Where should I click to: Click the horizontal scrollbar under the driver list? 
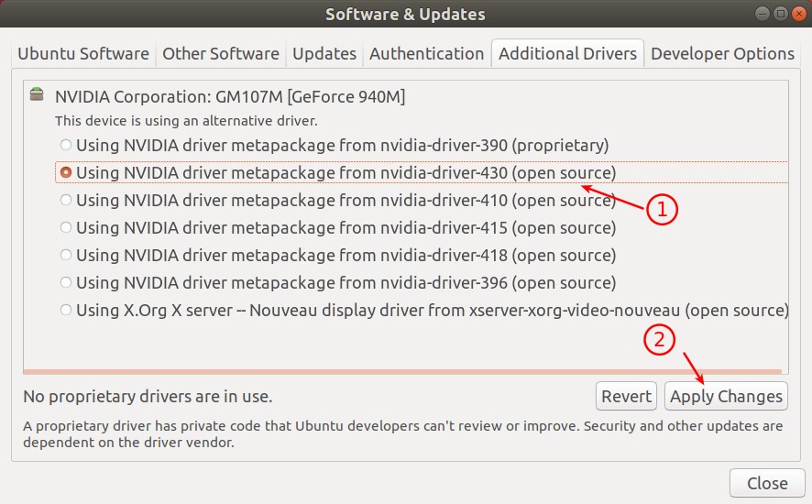click(402, 371)
